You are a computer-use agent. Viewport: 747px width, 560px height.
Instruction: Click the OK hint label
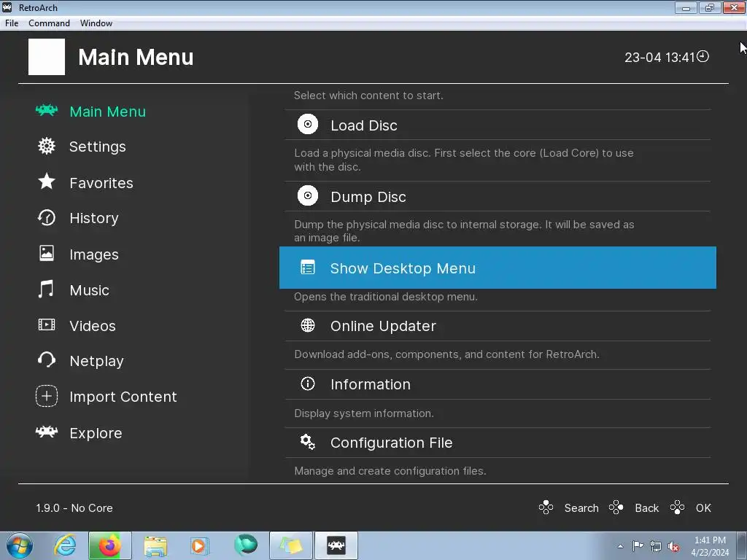tap(704, 508)
